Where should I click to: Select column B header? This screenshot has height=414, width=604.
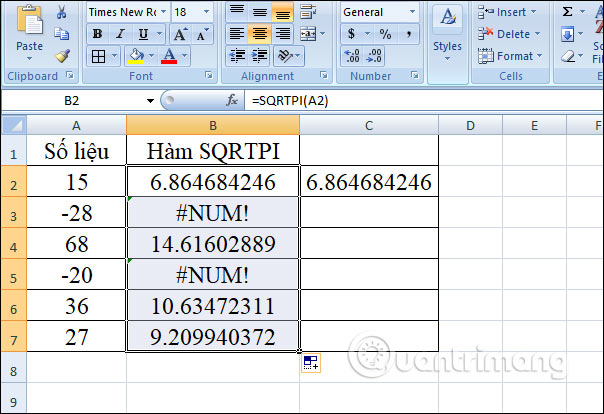point(213,126)
